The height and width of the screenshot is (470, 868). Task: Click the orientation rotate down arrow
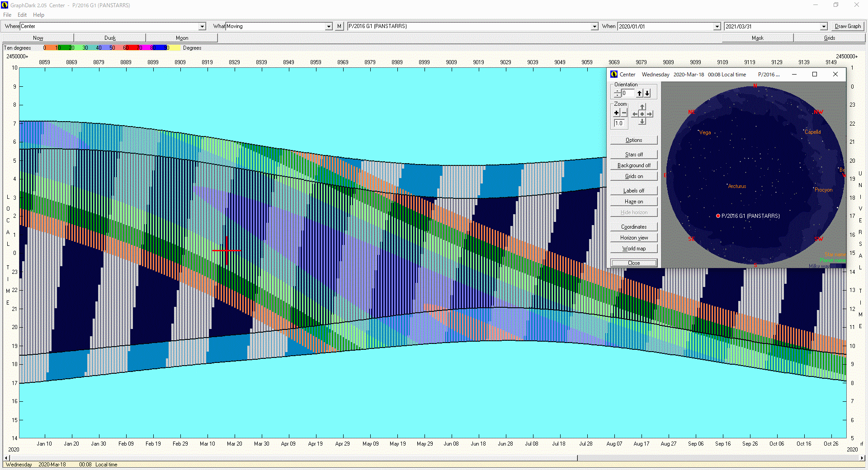pos(647,93)
